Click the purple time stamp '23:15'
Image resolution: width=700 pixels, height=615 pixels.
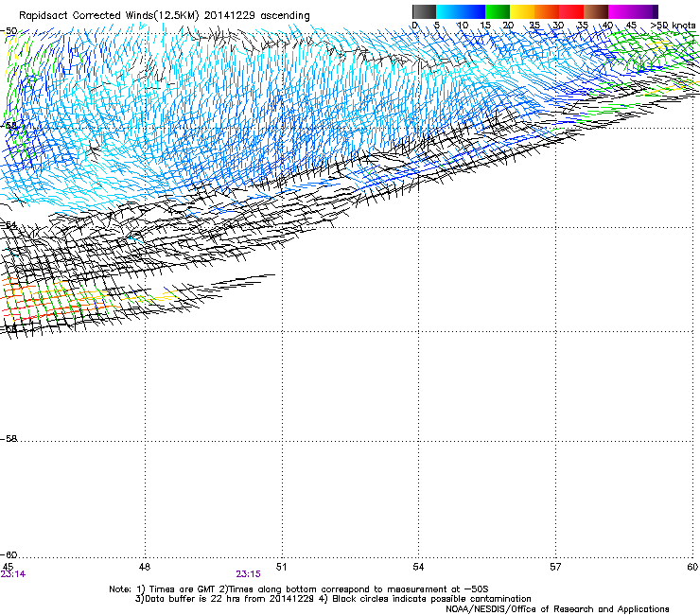coord(248,574)
